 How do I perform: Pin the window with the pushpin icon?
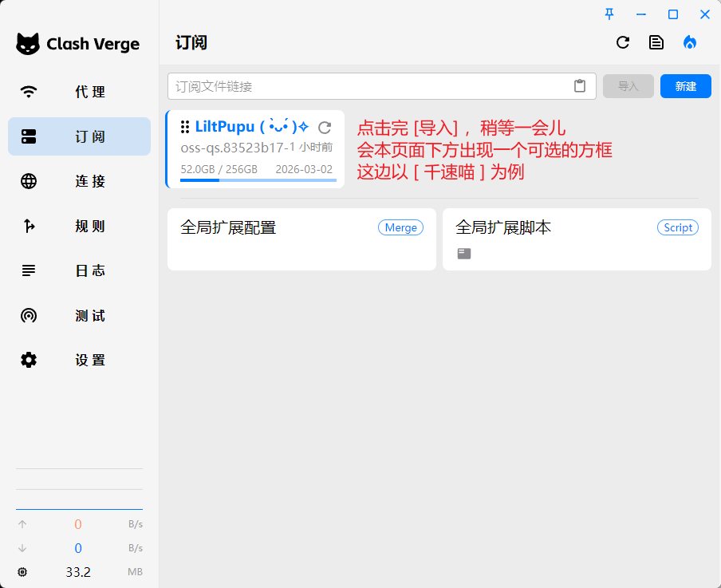tap(609, 14)
